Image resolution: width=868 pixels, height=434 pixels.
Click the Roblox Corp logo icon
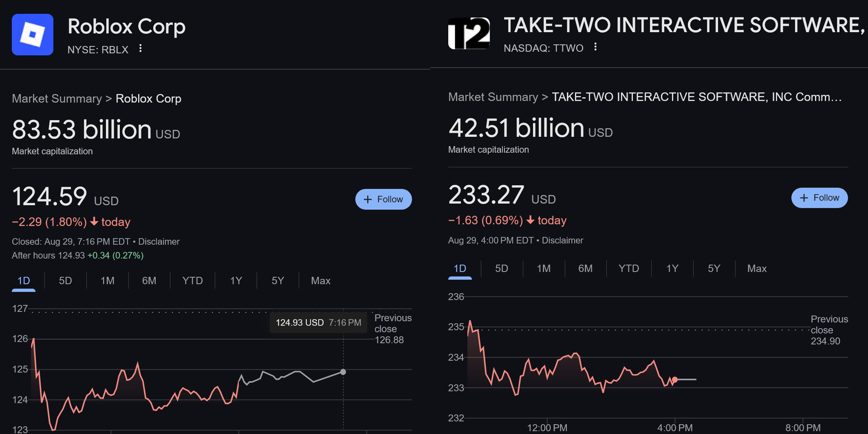33,35
